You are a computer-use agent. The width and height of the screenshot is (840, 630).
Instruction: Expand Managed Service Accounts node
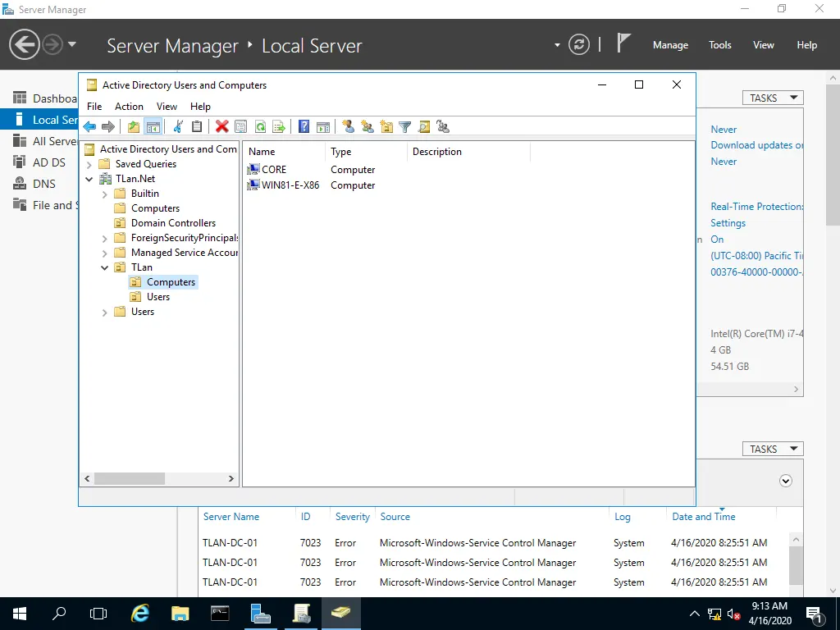(x=105, y=253)
